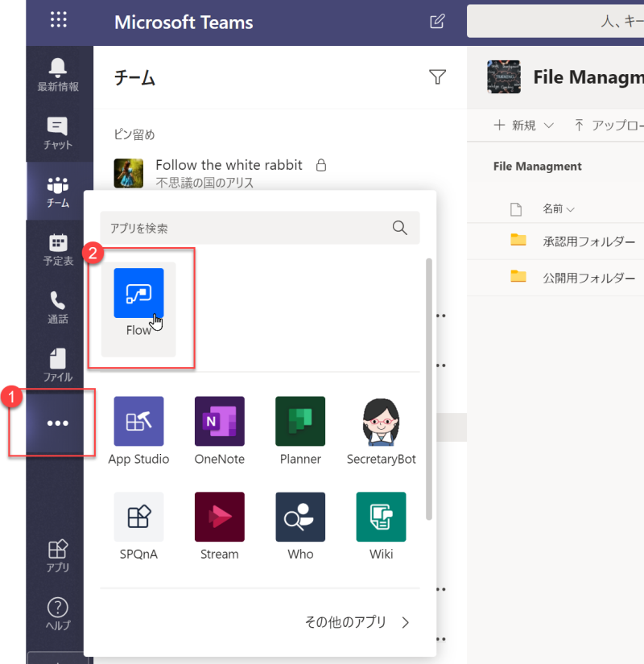
Task: Open the SecretaryBot app
Action: tap(382, 431)
